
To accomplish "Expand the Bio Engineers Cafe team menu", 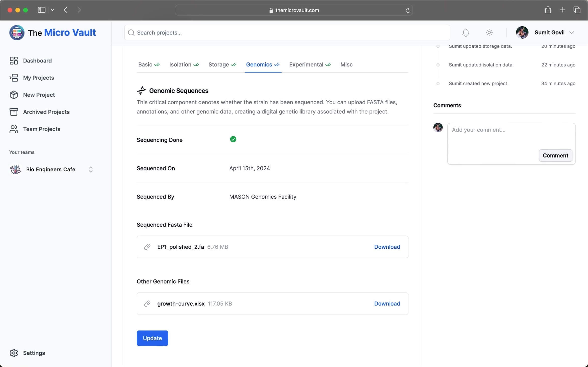I will (x=91, y=169).
